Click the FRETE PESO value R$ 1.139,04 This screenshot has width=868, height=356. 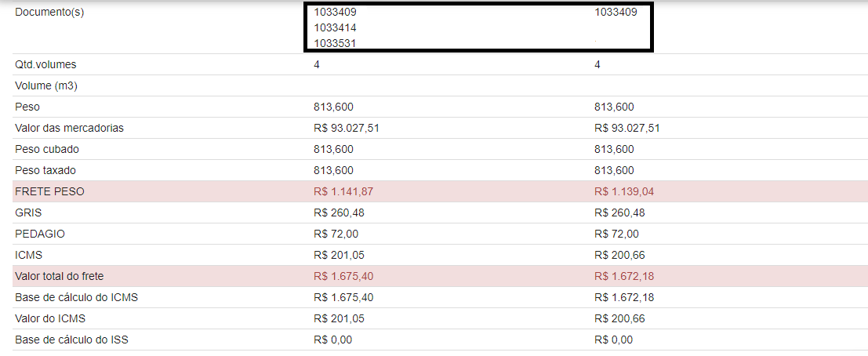(628, 191)
